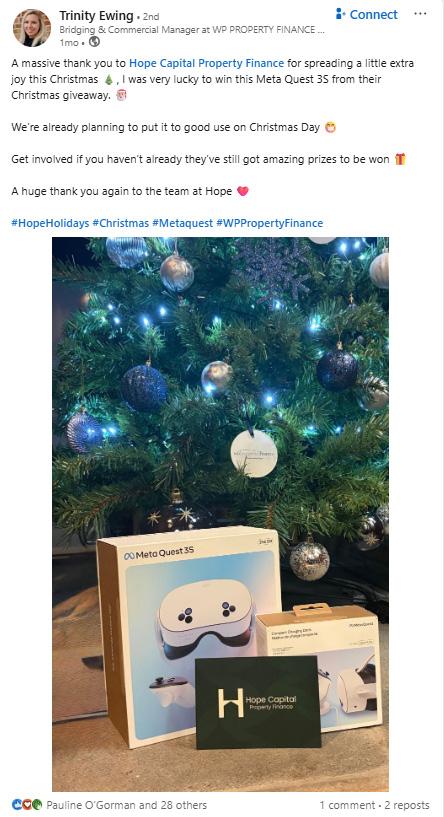444x817 pixels.
Task: Click the celebrate reaction icon
Action: click(x=36, y=804)
